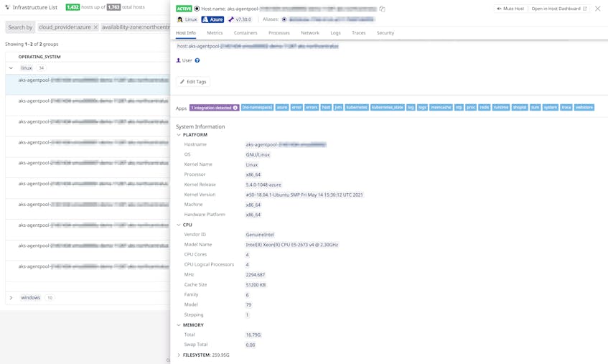Click the info icon on integration detected badge
This screenshot has width=608, height=364.
(235, 108)
